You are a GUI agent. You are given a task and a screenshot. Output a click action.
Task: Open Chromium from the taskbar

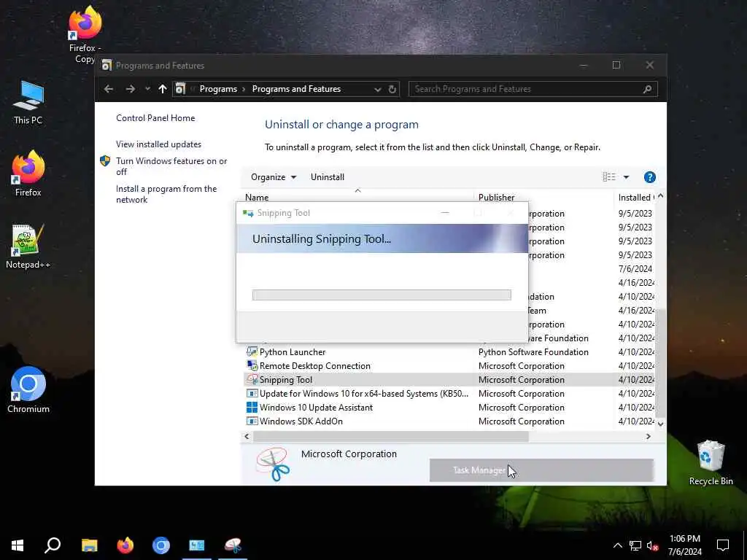[161, 545]
